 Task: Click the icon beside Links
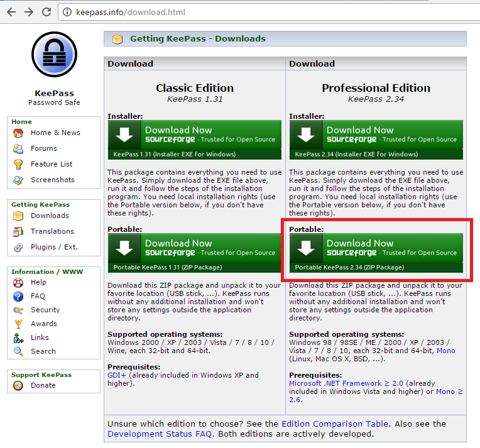coord(18,338)
